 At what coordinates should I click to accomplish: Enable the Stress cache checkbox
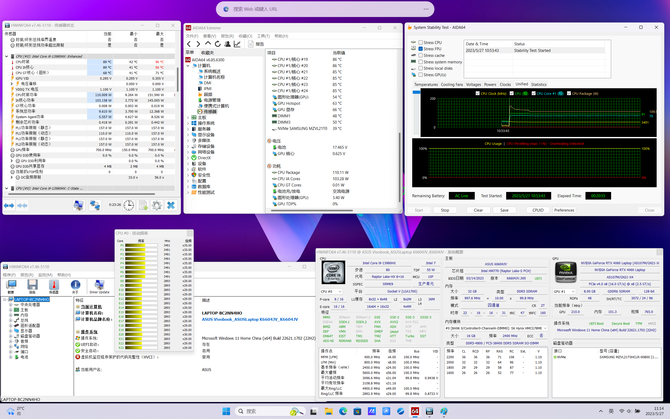[420, 55]
